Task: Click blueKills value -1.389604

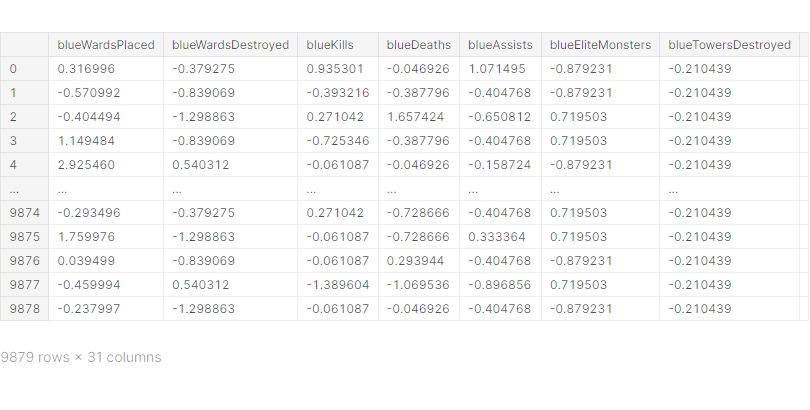Action: tap(338, 285)
